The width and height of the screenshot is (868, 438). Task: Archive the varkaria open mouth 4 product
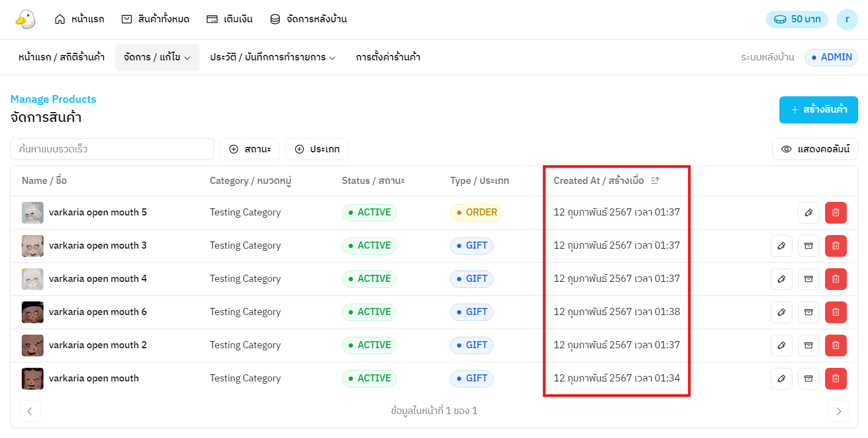(808, 279)
